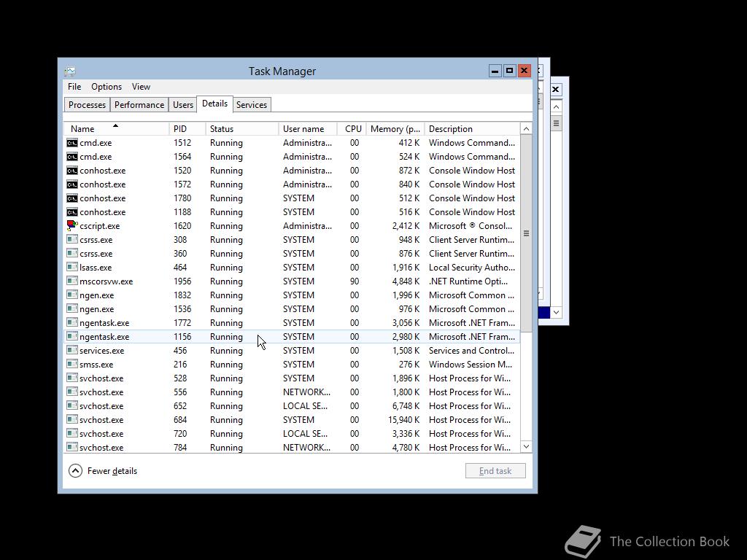Collapse view with Fewer details

tap(103, 471)
